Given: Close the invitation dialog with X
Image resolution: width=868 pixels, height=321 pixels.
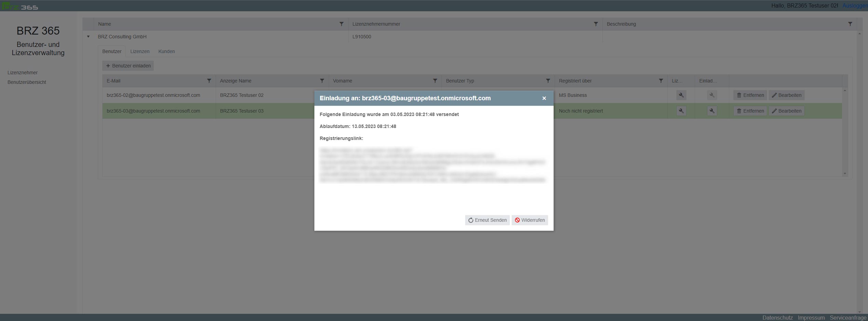Looking at the screenshot, I should click(544, 98).
